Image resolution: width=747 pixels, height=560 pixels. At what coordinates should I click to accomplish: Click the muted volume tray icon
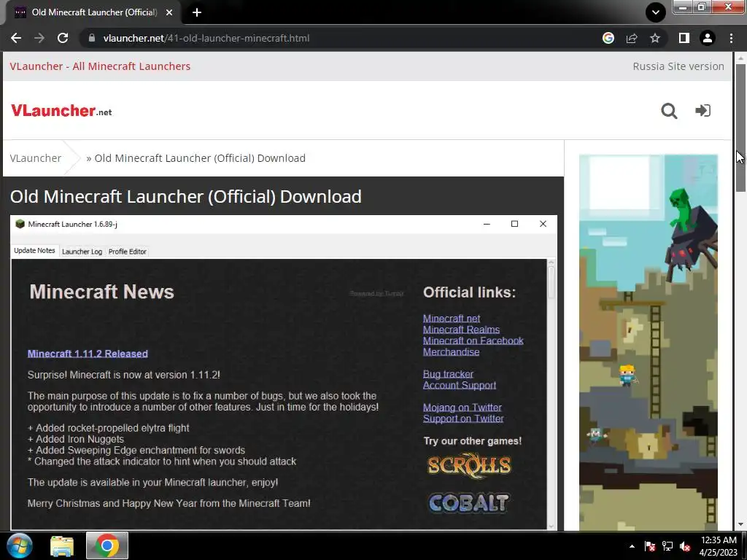point(685,546)
